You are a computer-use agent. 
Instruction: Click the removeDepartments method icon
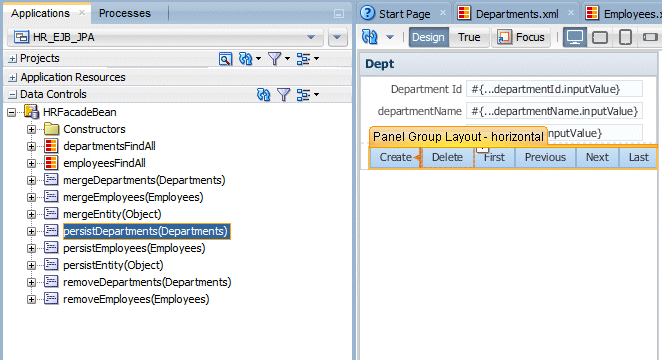[x=51, y=282]
